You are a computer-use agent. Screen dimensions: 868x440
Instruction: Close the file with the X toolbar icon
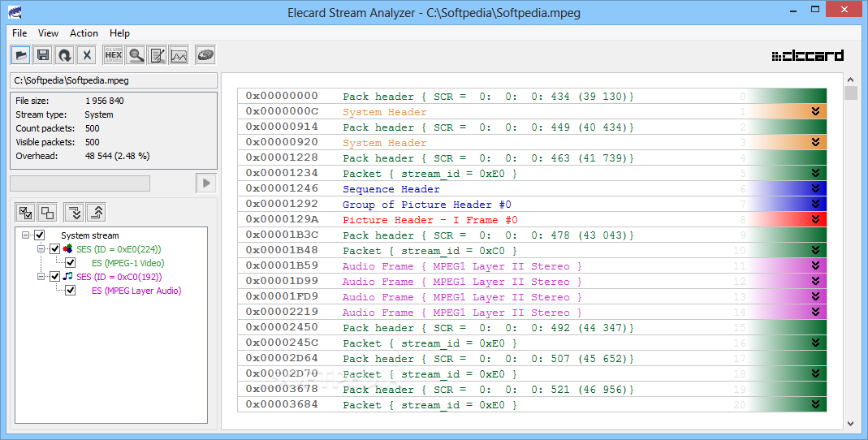(x=86, y=54)
